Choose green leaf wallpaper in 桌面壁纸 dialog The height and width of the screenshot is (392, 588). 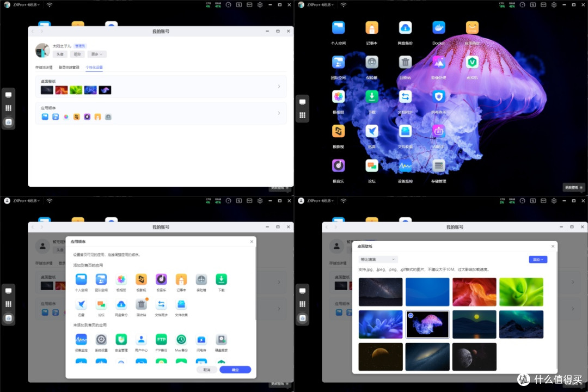coord(521,292)
